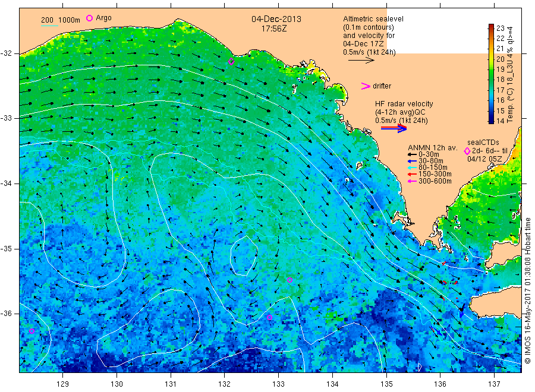Click the date label 04-Dec-2013
The height and width of the screenshot is (392, 535).
pyautogui.click(x=276, y=19)
